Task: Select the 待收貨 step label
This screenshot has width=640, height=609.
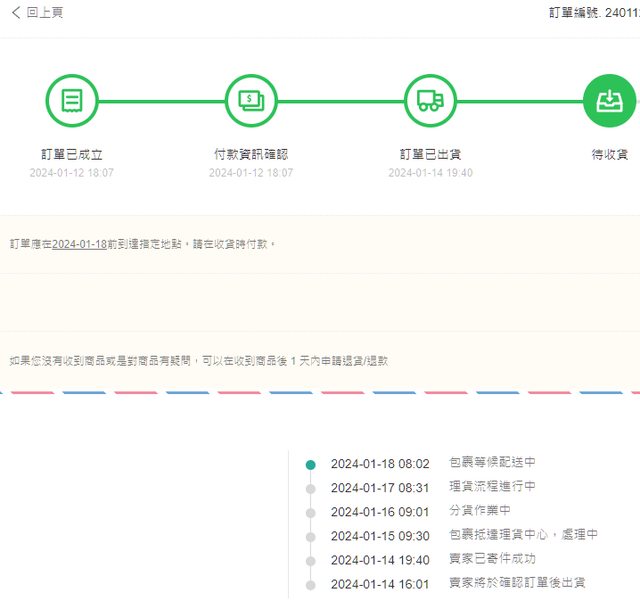Action: pyautogui.click(x=609, y=155)
